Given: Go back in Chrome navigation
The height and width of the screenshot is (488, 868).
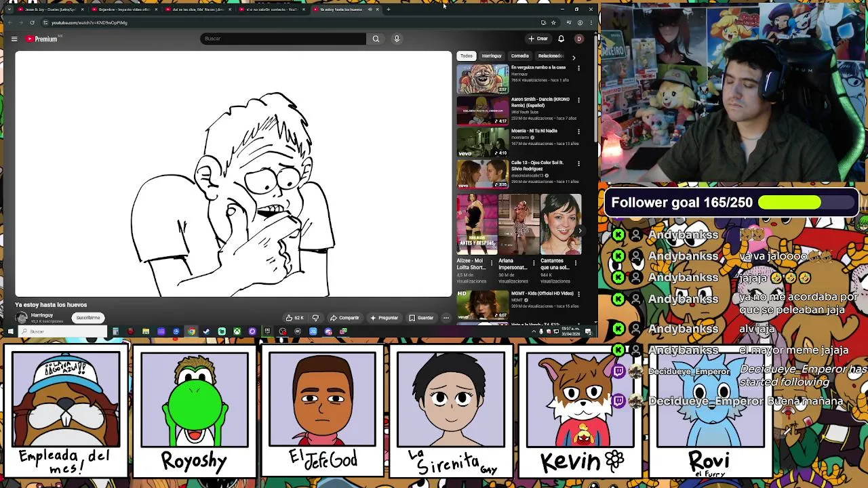Looking at the screenshot, I should click(x=9, y=22).
